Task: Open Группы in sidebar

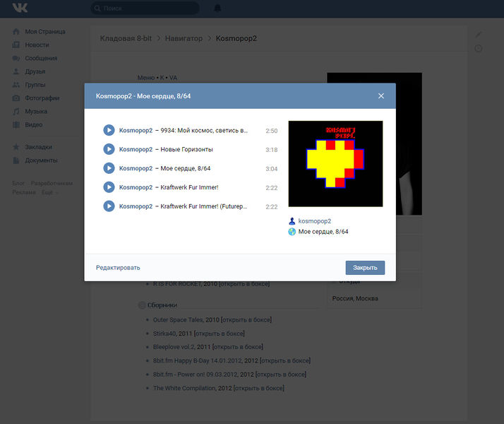Action: tap(35, 85)
